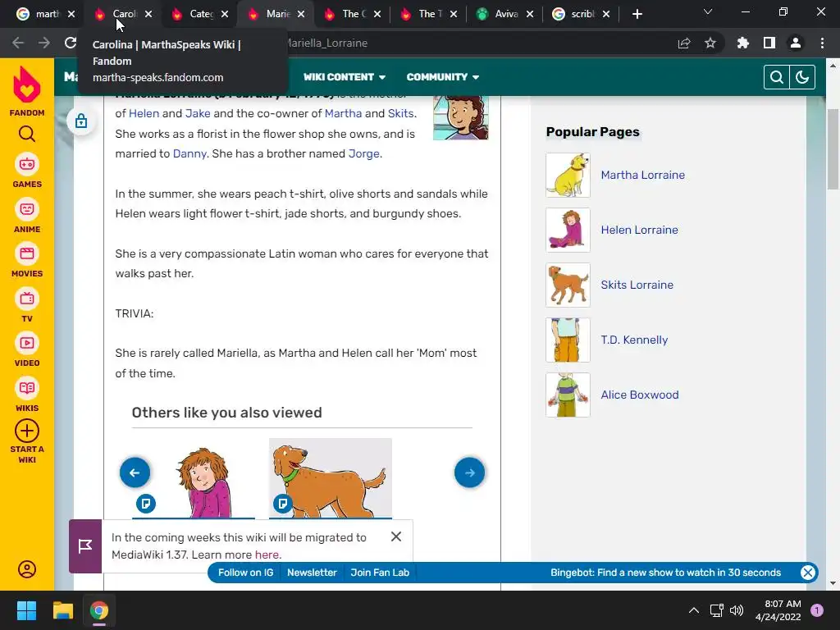
Task: Expand the Wiki Content dropdown
Action: pos(345,77)
